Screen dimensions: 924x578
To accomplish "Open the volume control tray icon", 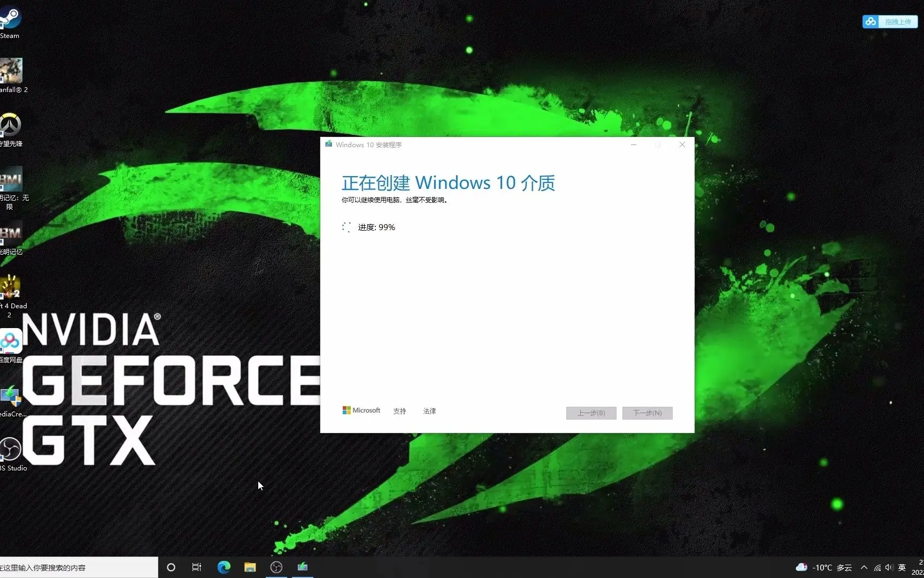I will coord(889,567).
